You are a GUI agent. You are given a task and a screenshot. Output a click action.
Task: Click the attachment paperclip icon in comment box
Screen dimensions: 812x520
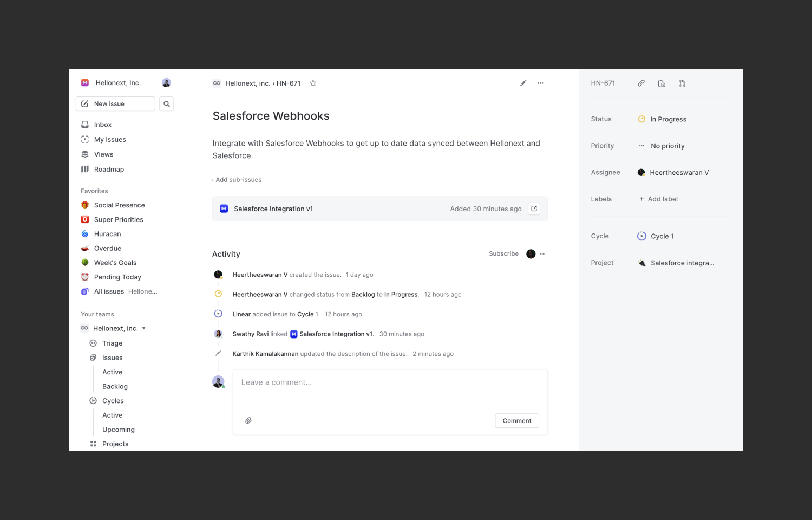(x=248, y=420)
